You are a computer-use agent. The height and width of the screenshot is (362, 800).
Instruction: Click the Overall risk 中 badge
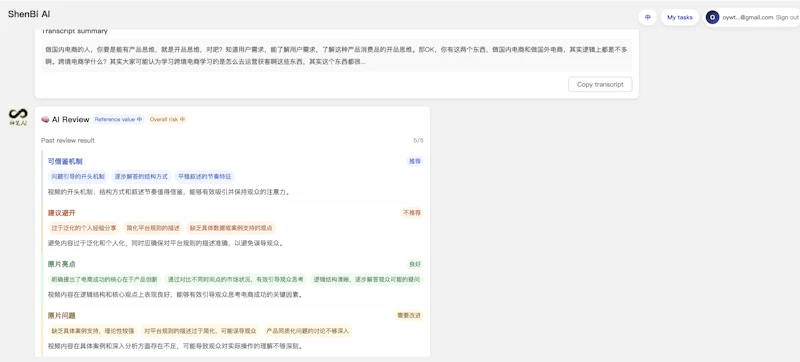(167, 119)
